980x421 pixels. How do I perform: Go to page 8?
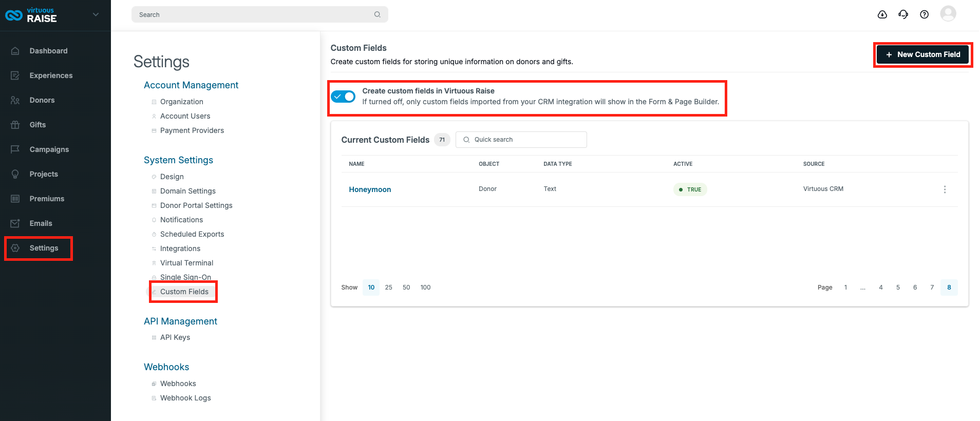949,288
